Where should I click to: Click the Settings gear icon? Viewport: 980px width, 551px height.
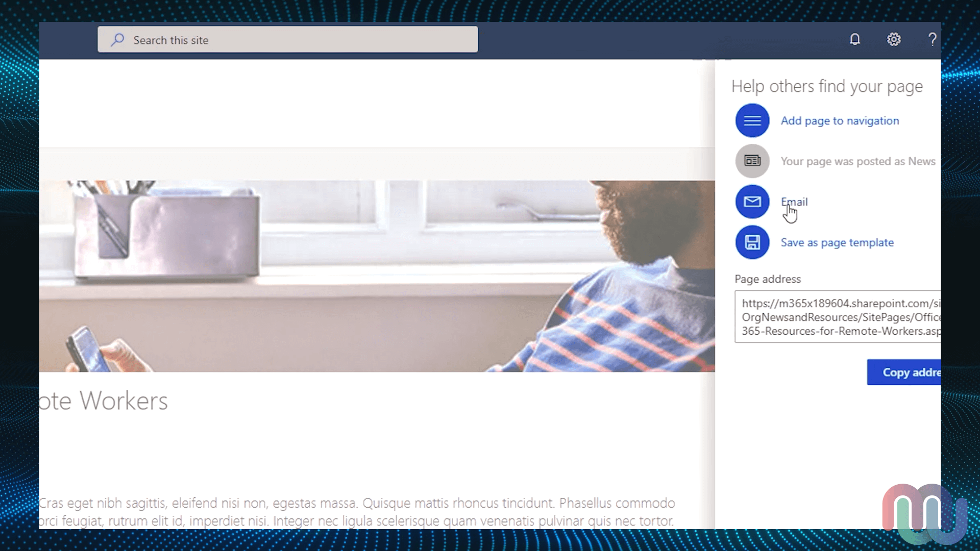pos(894,39)
